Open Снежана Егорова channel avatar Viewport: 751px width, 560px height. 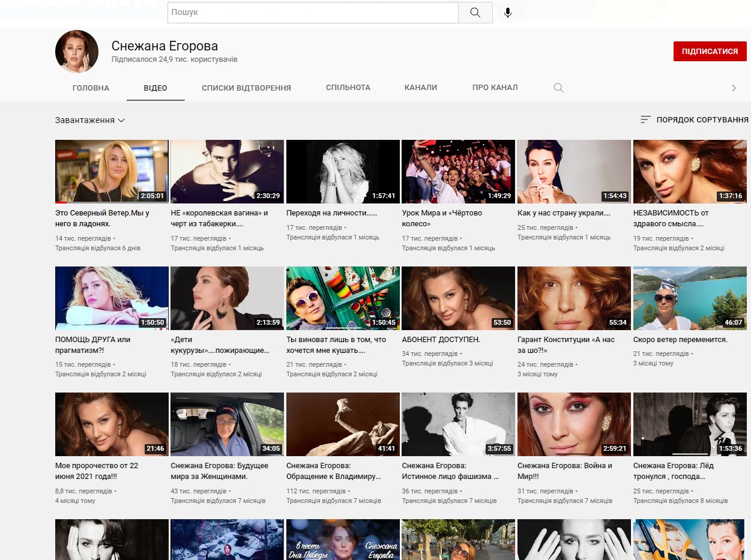[77, 52]
